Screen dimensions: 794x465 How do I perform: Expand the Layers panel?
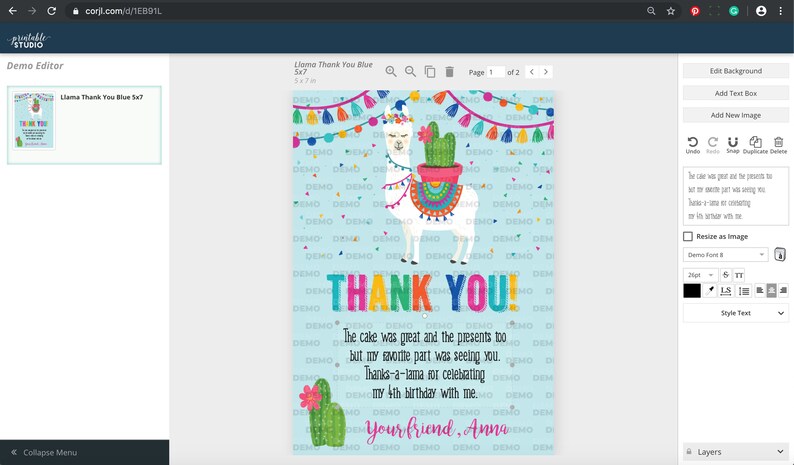pos(735,452)
